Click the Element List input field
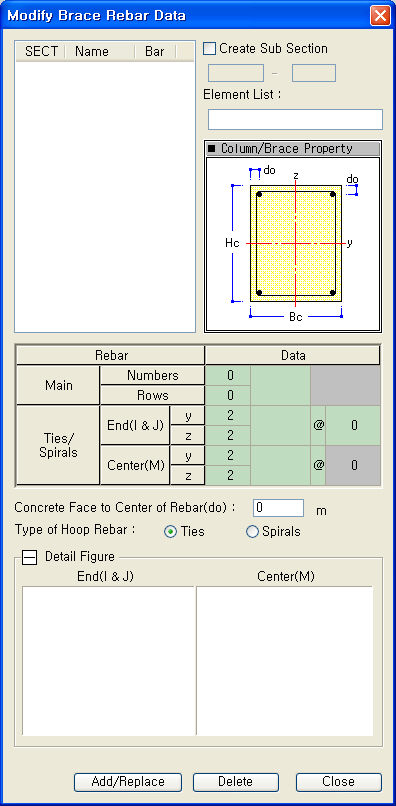Screen dimensions: 396x806 click(295, 119)
